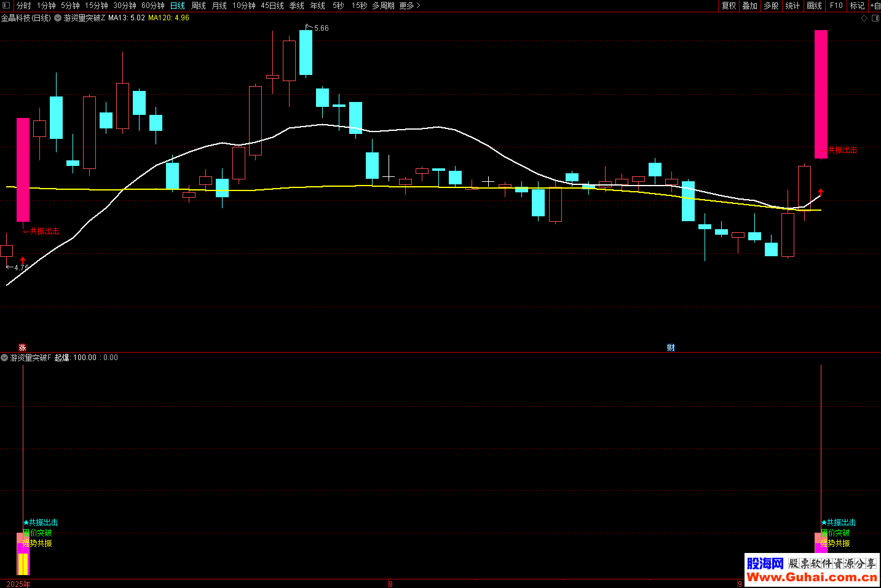Click the 叠加 overlay button

tap(750, 6)
